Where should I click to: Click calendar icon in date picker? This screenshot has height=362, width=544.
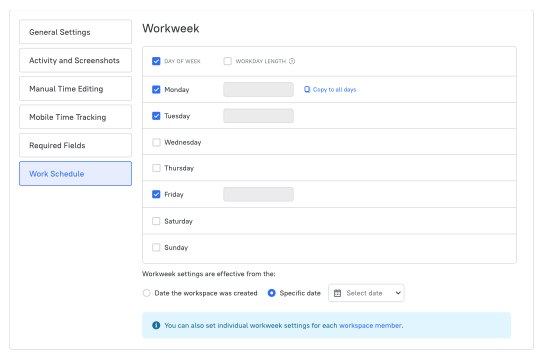point(337,293)
